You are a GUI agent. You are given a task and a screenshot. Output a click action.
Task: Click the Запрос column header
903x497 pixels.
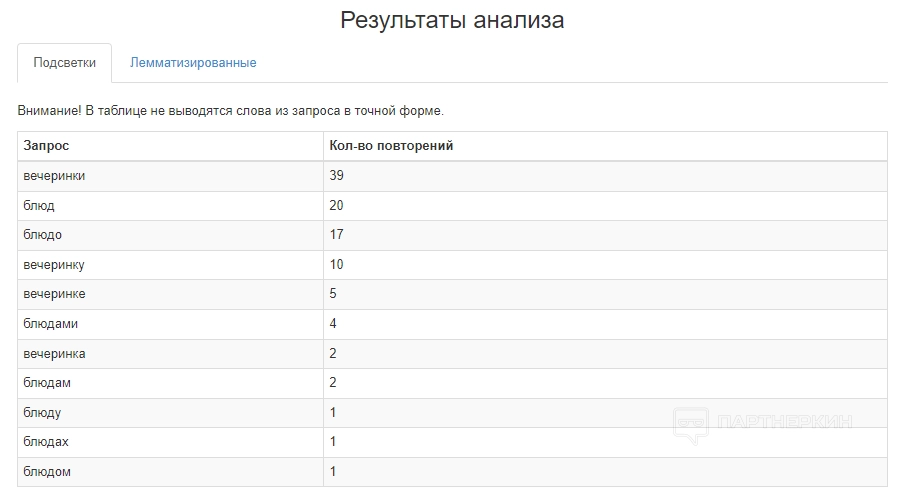47,146
